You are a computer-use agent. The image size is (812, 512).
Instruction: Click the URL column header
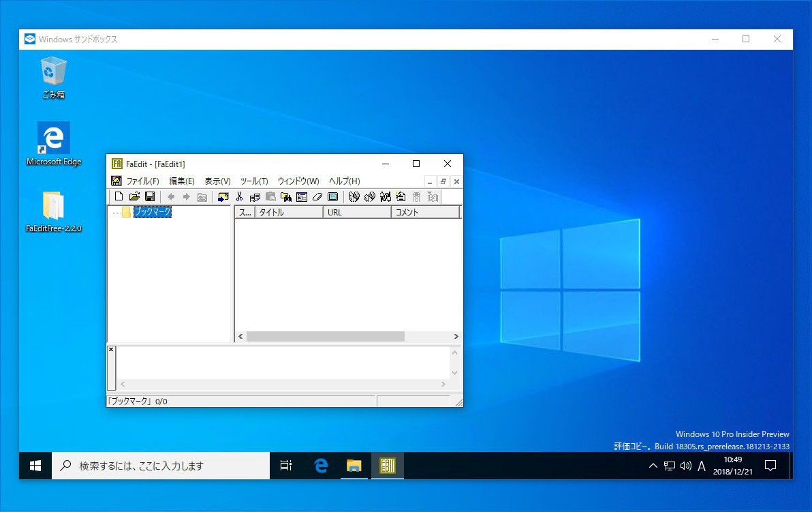pos(357,213)
